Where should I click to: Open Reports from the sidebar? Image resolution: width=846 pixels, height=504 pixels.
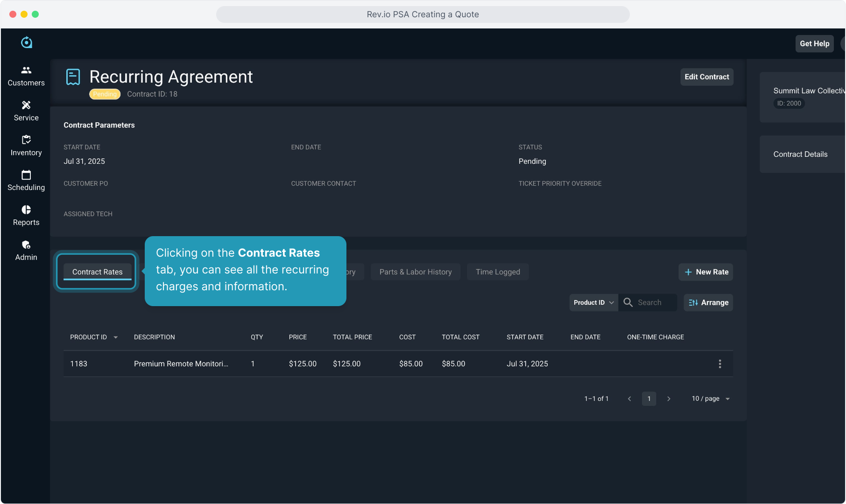click(x=26, y=216)
